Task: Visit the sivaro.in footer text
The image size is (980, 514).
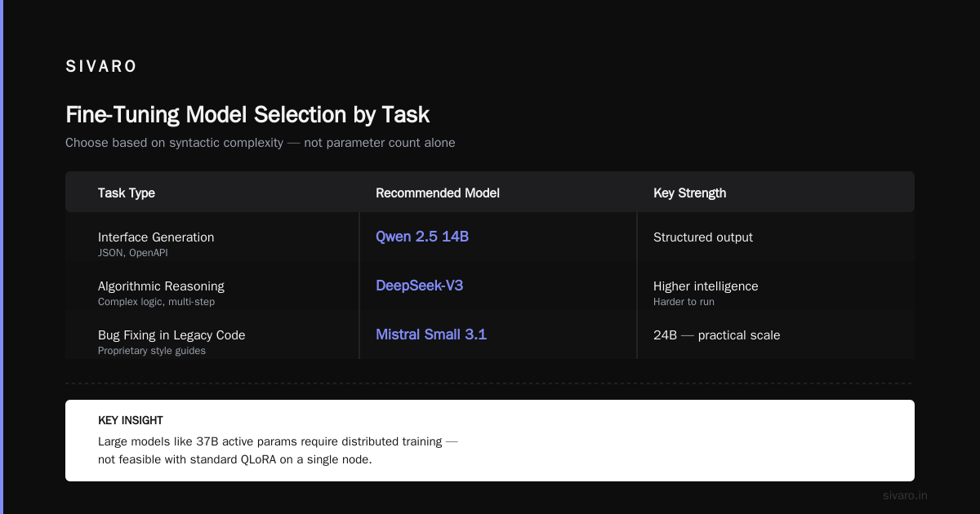Action: tap(906, 495)
